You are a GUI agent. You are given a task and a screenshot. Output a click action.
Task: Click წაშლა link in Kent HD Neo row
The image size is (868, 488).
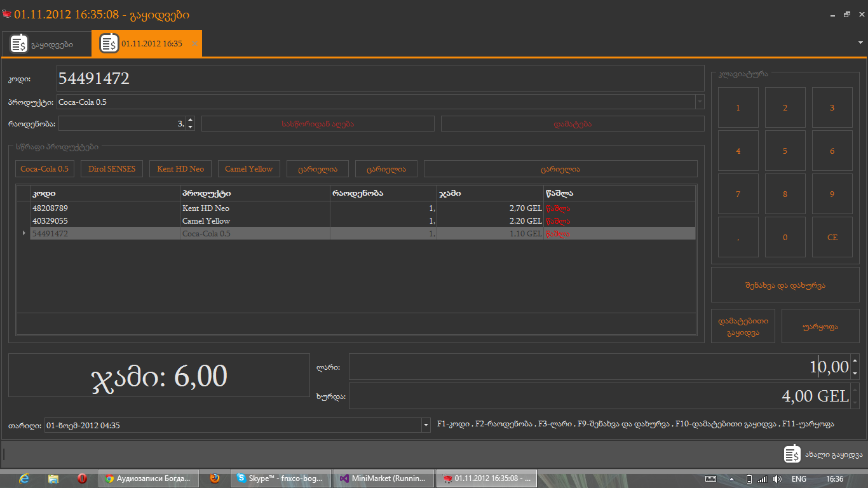click(557, 208)
